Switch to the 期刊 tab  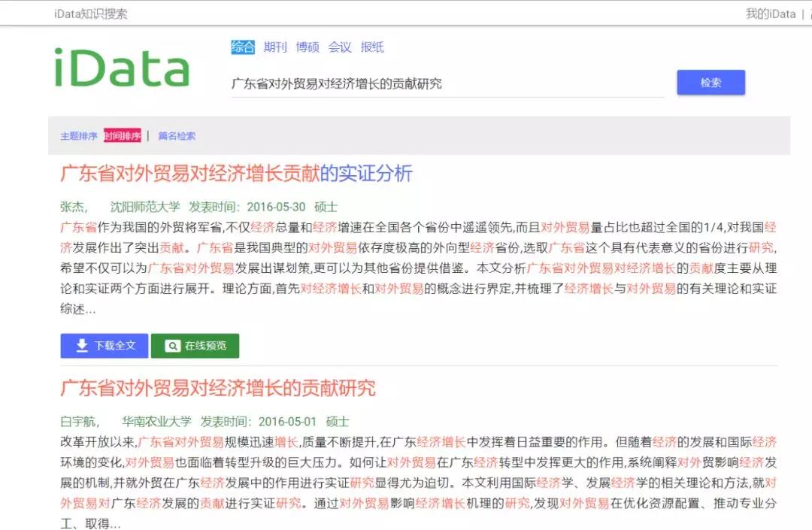[275, 47]
